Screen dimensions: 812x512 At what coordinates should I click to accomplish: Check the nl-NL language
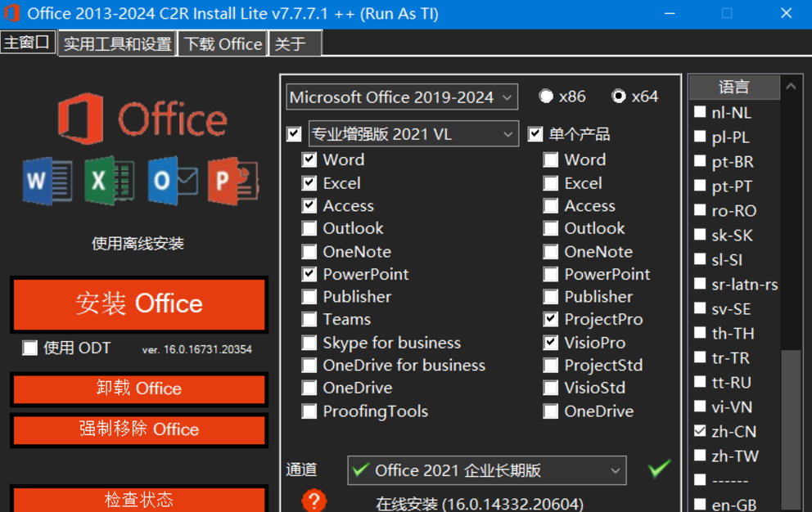click(700, 112)
